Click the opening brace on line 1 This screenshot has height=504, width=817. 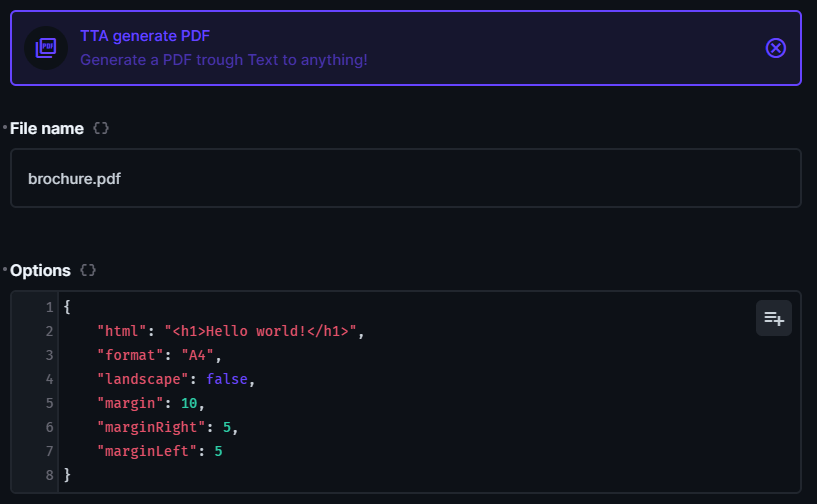pos(67,306)
